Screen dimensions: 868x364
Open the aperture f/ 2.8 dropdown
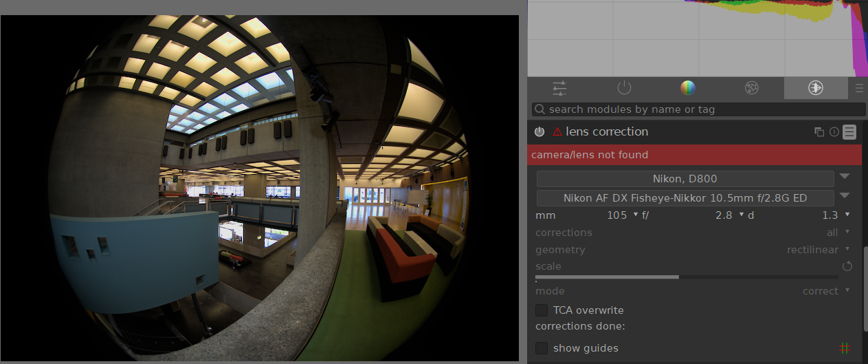point(693,215)
